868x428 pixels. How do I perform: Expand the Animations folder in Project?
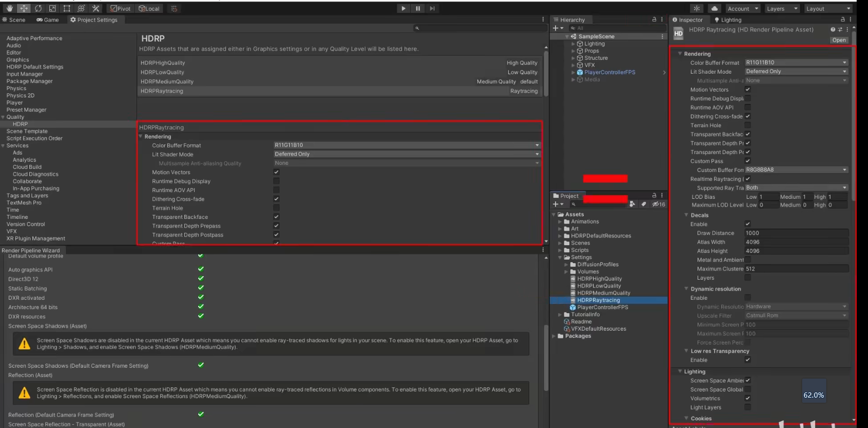point(560,221)
